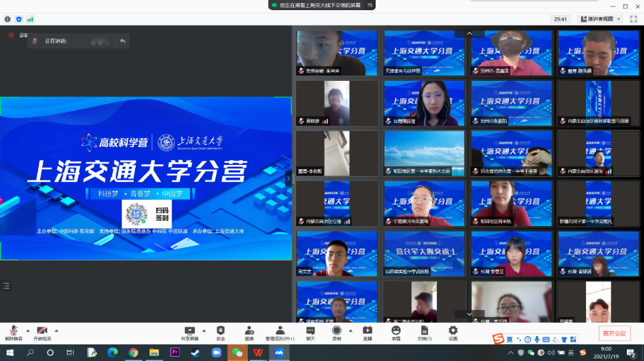
Task: Click Sogou IME voice input microphone
Action: (537, 339)
